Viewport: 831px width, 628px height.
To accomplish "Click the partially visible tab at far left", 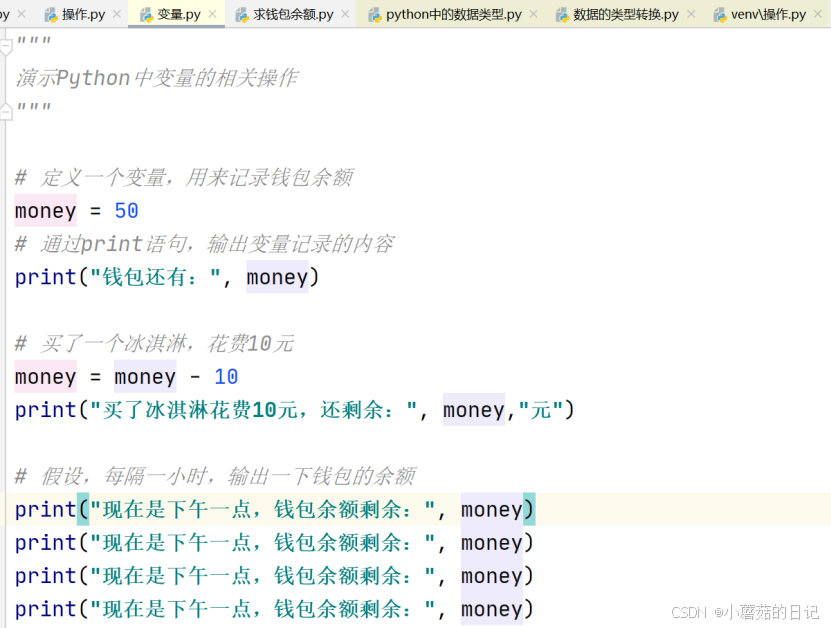I will [8, 15].
